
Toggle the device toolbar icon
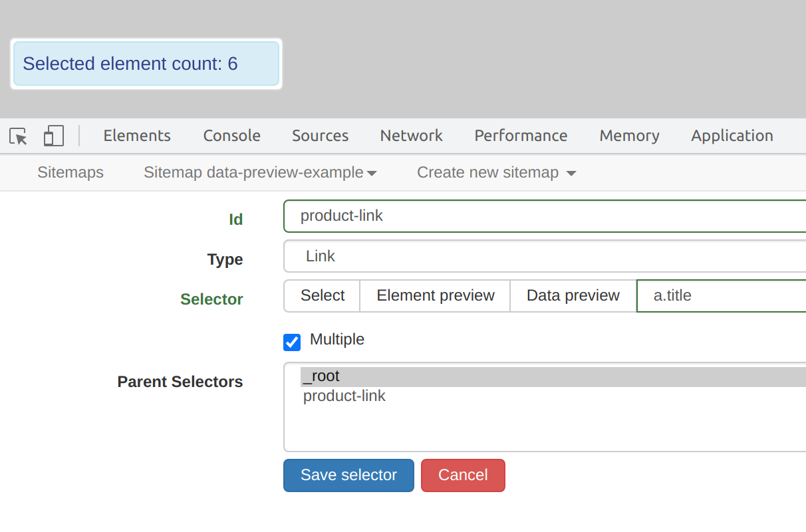click(x=53, y=136)
